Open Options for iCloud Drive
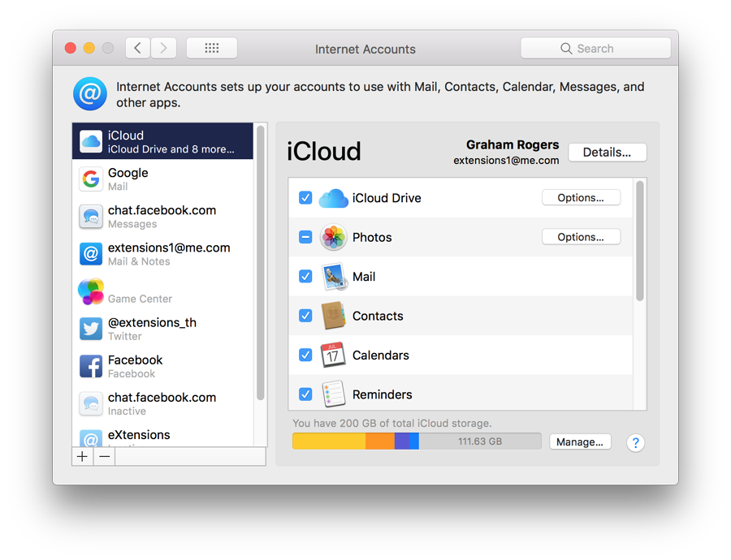Screen dimensions: 731x560 [581, 197]
